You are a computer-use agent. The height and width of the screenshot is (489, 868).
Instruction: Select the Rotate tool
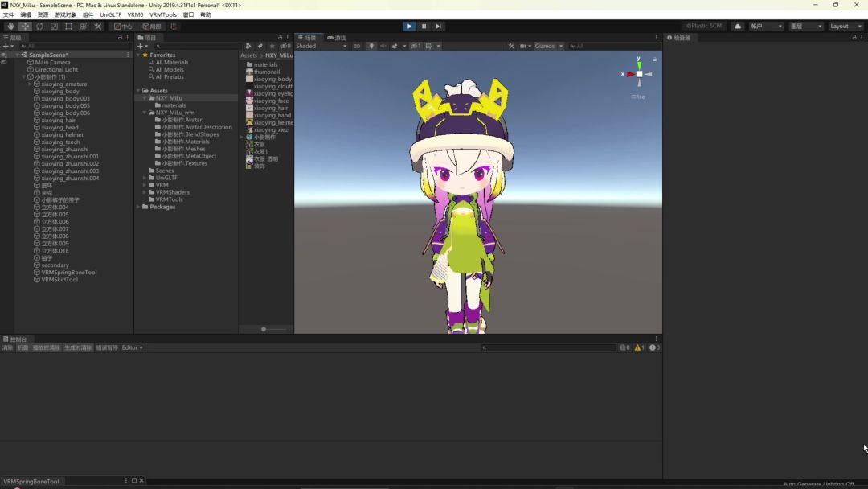pyautogui.click(x=39, y=27)
